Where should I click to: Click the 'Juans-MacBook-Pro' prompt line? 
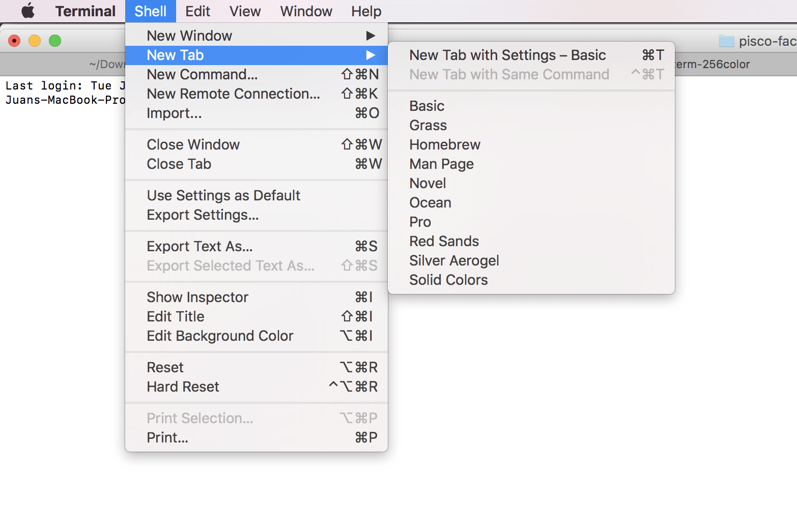65,100
